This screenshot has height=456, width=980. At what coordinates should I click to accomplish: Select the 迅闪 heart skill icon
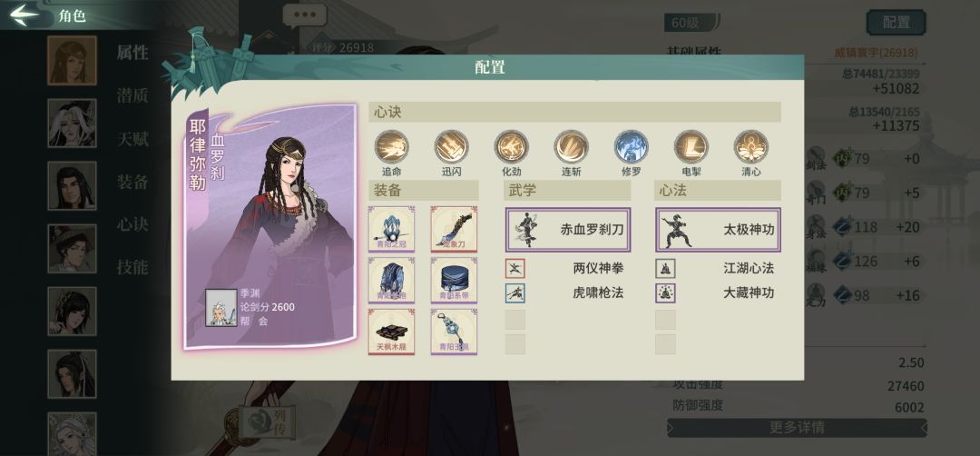point(451,148)
